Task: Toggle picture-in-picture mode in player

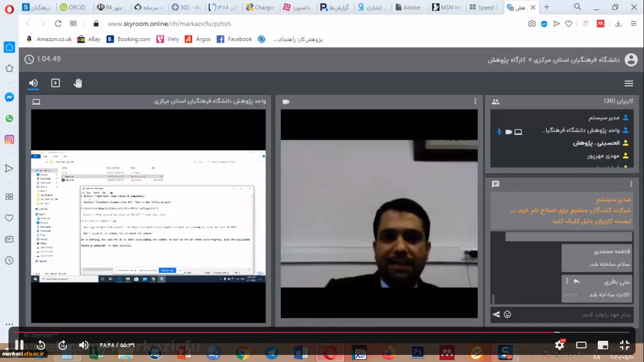Action: coord(603,345)
